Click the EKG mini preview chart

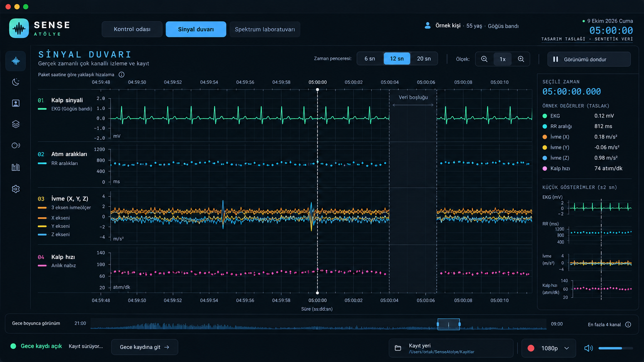click(x=600, y=207)
